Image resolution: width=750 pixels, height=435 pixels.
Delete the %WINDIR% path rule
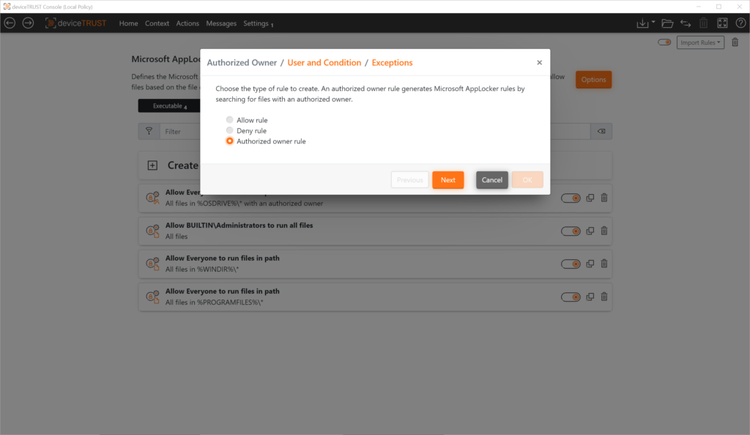click(604, 264)
